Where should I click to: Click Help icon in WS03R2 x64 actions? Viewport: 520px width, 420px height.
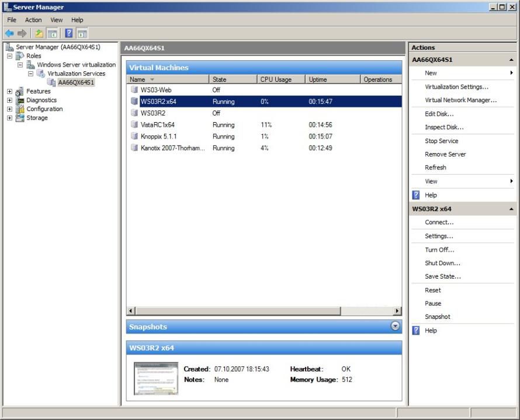[416, 331]
